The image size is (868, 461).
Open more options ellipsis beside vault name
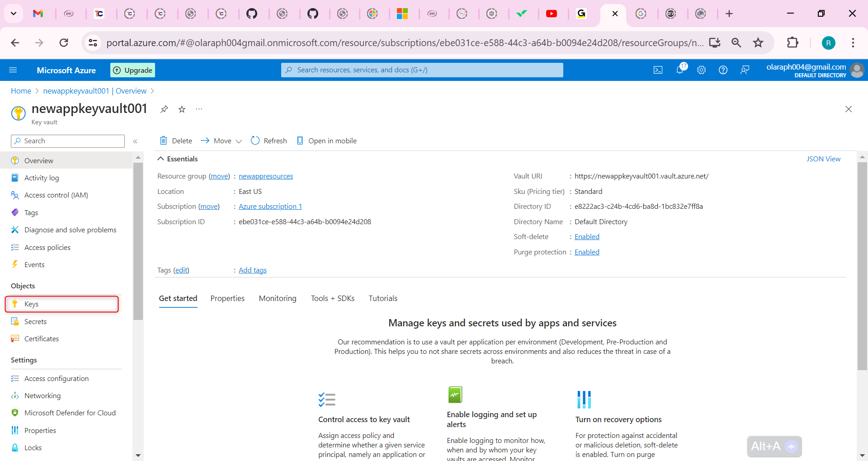[199, 109]
